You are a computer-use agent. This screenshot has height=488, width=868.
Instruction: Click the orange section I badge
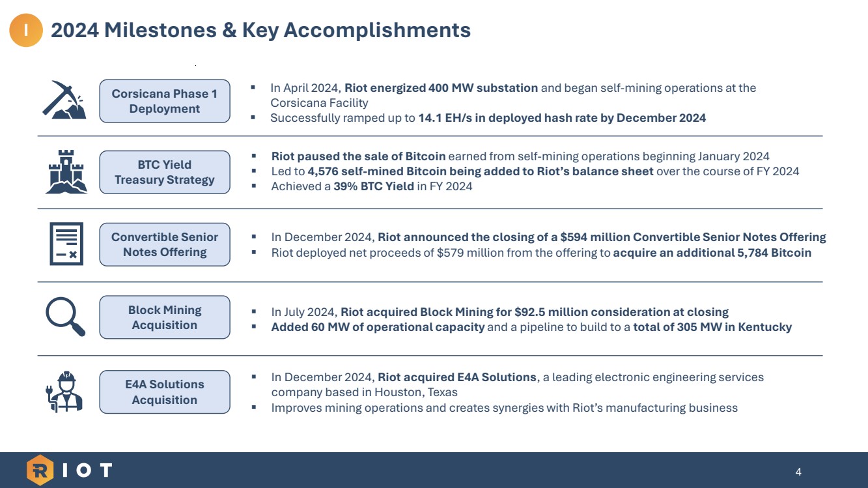pyautogui.click(x=26, y=30)
